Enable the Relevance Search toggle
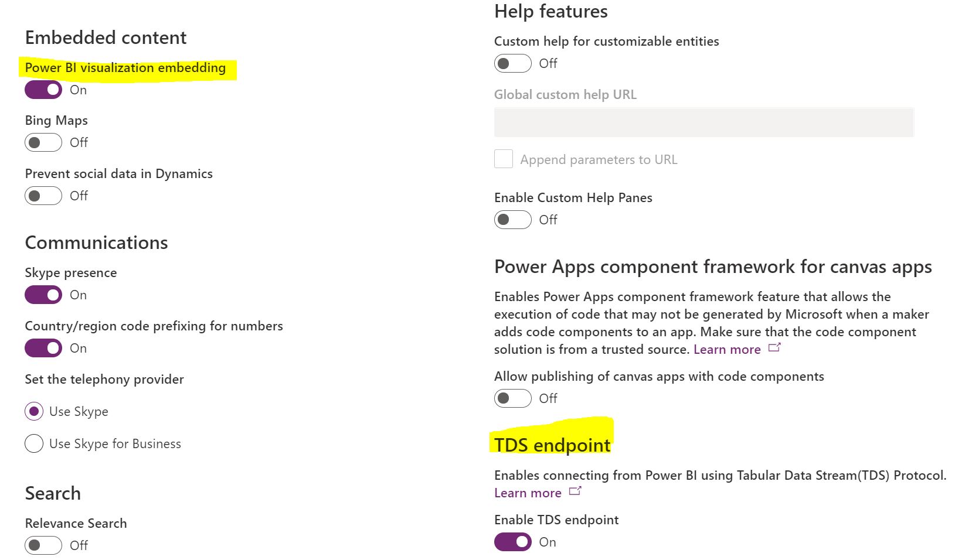955x560 pixels. click(x=43, y=545)
